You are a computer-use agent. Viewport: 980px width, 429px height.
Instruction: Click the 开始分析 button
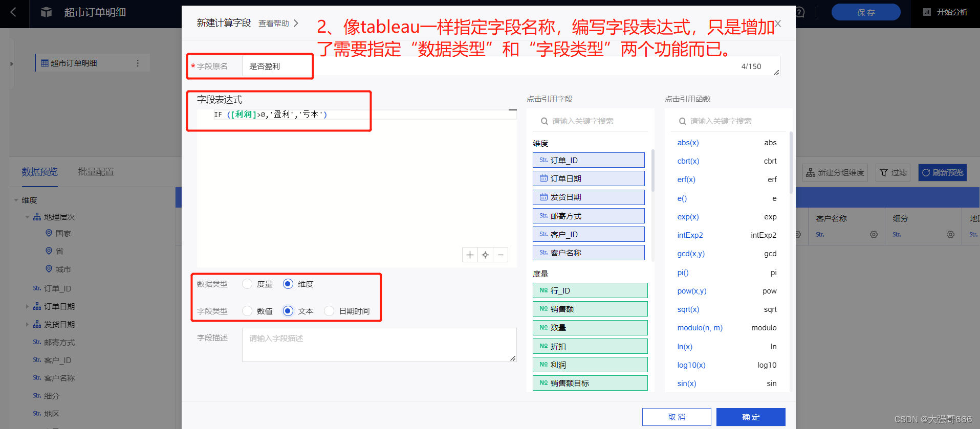(x=945, y=12)
